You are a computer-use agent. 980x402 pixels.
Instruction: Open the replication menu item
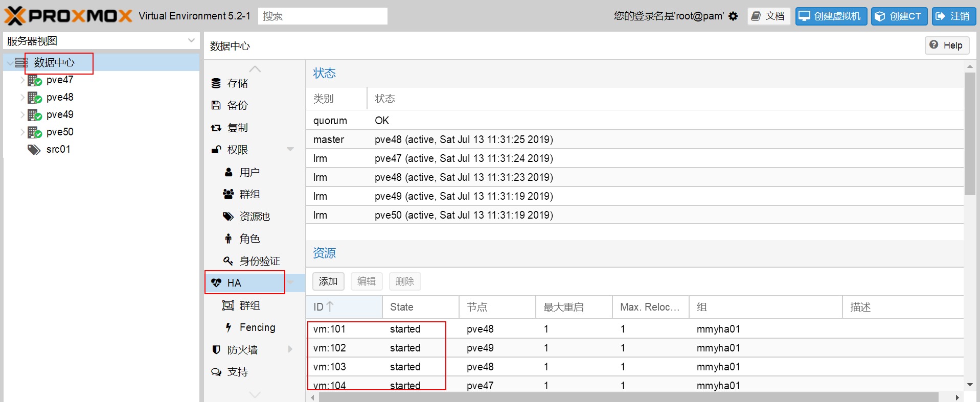pyautogui.click(x=255, y=128)
